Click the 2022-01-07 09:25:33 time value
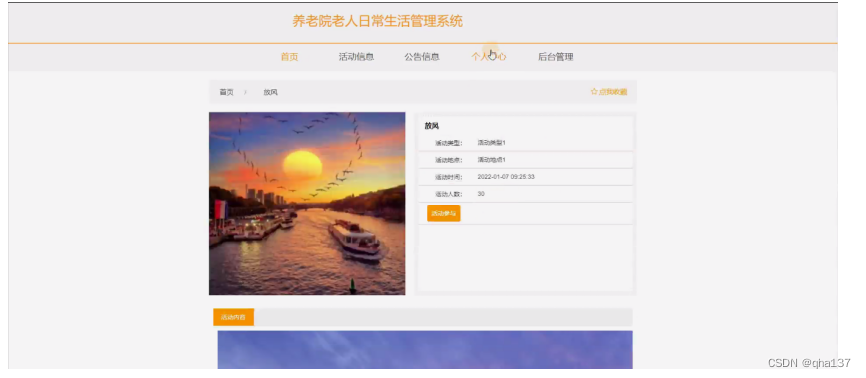 (506, 177)
